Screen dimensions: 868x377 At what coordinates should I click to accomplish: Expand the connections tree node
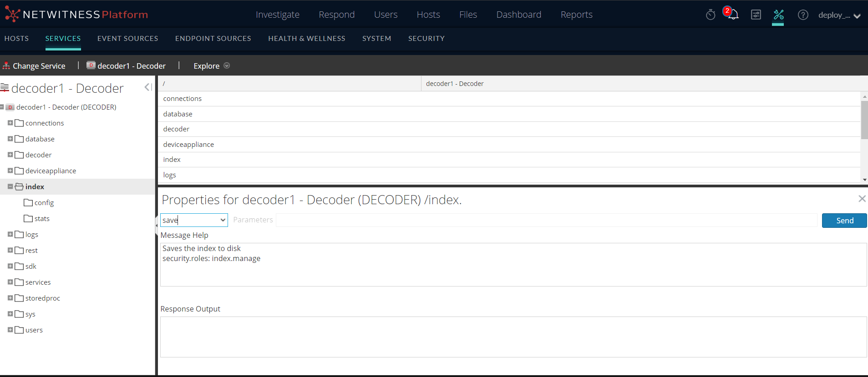point(10,123)
